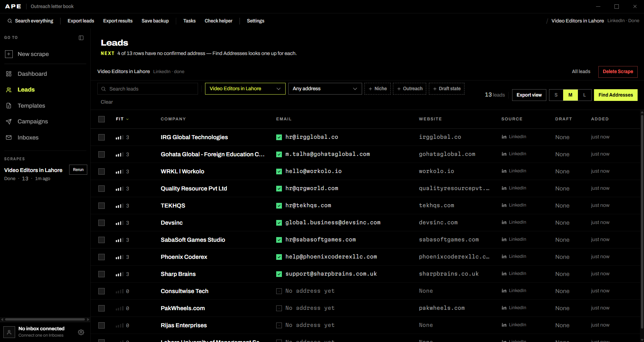Image resolution: width=644 pixels, height=342 pixels.
Task: Add a Niche filter
Action: point(378,89)
